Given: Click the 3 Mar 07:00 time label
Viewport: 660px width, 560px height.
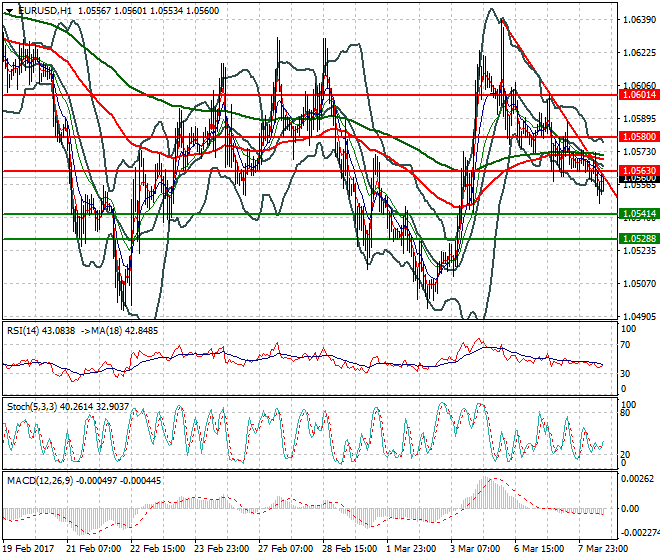Looking at the screenshot, I should coord(475,549).
